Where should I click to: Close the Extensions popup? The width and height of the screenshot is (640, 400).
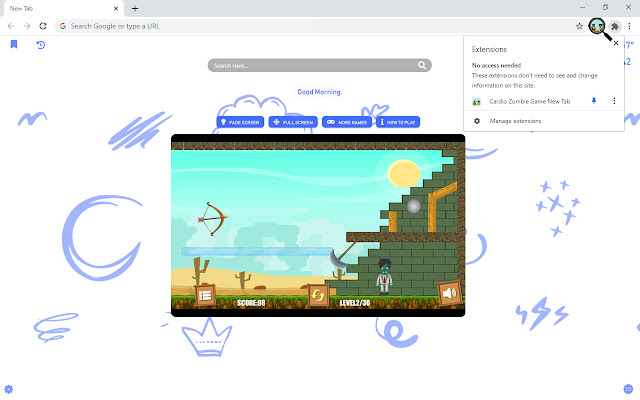coord(616,43)
